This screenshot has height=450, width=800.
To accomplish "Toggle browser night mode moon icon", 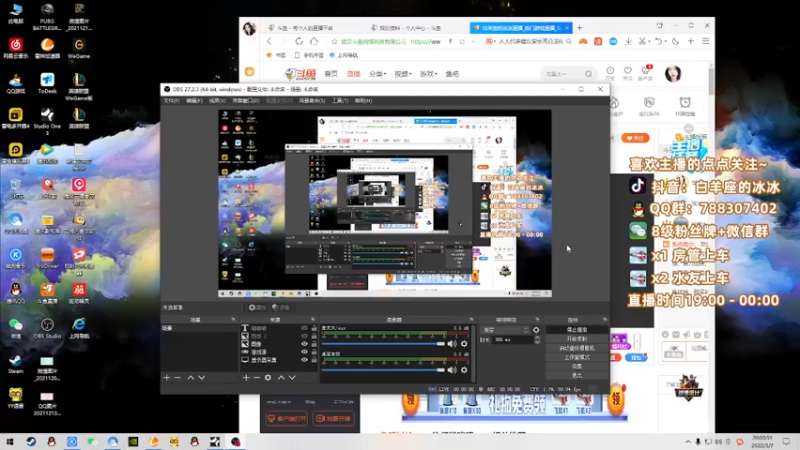I will pos(676,41).
